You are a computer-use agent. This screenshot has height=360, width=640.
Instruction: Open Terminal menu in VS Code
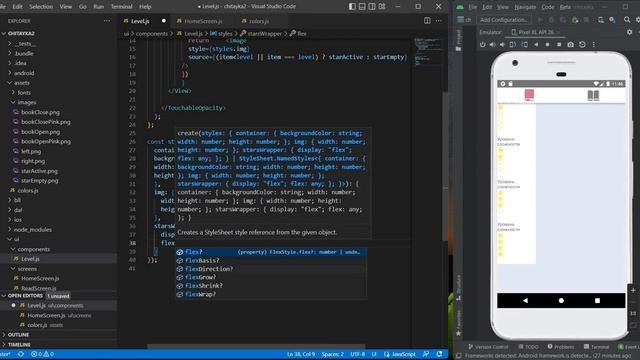(x=122, y=7)
